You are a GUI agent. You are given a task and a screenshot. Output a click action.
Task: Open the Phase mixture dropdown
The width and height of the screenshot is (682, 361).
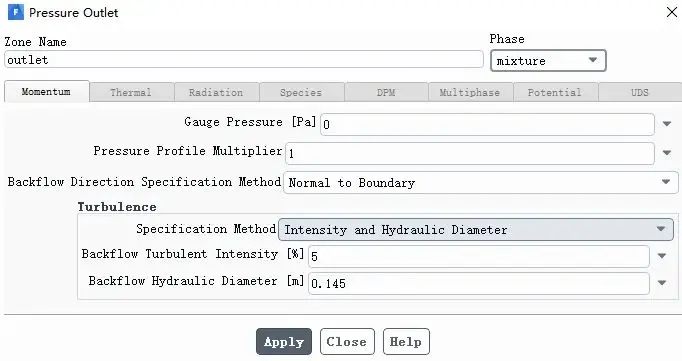(x=548, y=60)
